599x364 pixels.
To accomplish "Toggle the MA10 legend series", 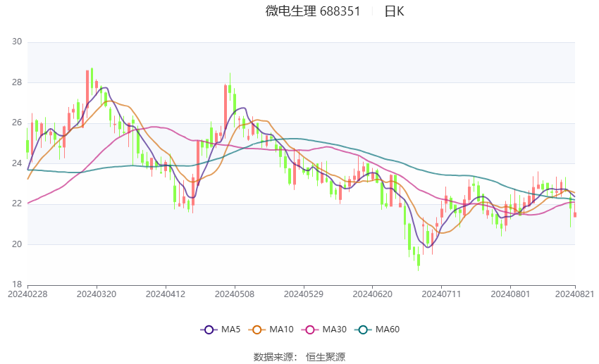I will [x=271, y=330].
